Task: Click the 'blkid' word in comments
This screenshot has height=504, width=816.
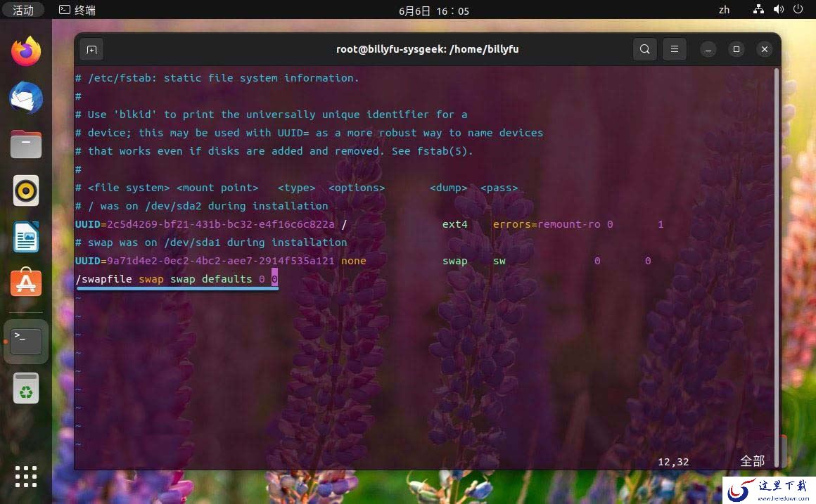Action: [135, 115]
